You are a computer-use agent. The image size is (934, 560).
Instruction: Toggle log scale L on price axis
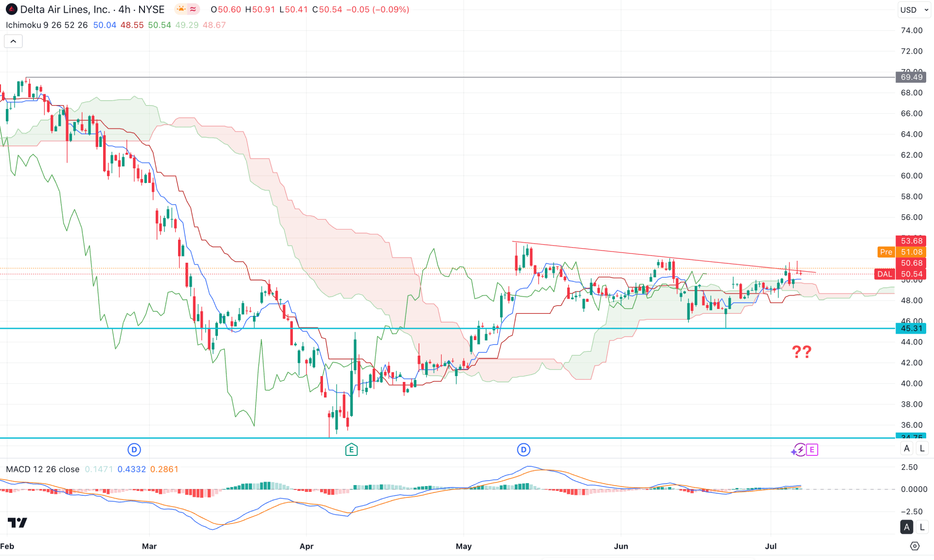click(x=922, y=449)
